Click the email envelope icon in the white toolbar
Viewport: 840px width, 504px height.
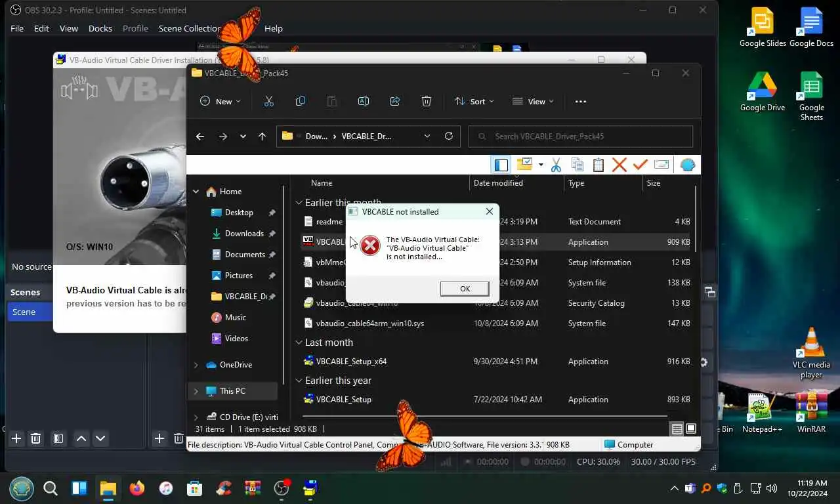661,165
